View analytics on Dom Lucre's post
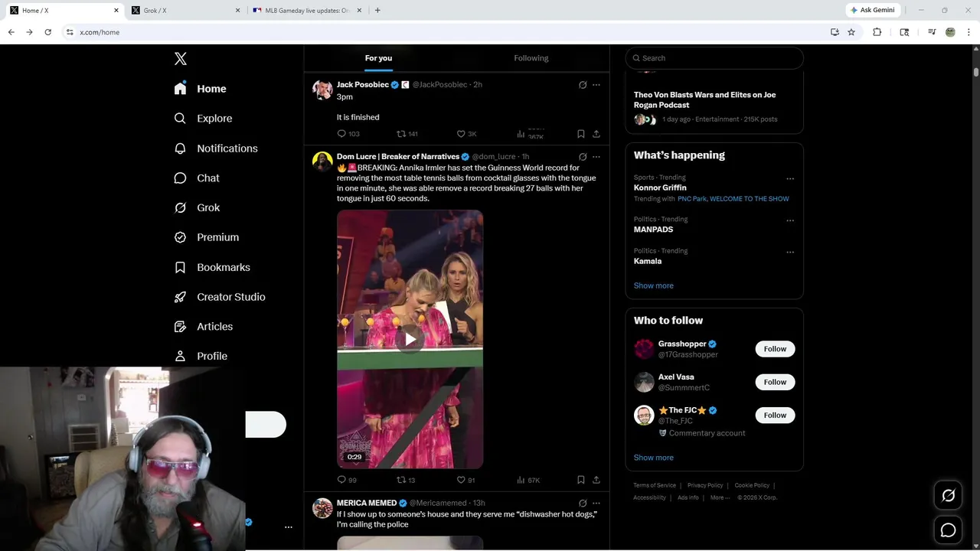This screenshot has width=980, height=551. (x=528, y=480)
